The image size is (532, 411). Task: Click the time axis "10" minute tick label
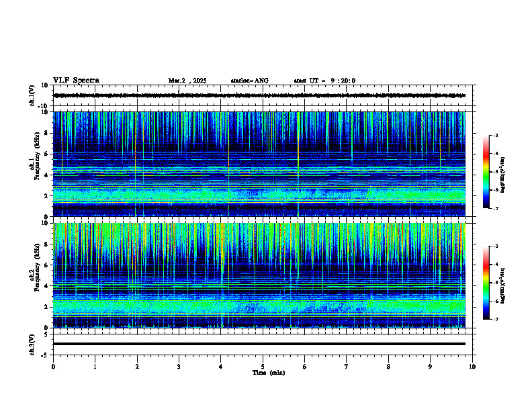(x=472, y=367)
